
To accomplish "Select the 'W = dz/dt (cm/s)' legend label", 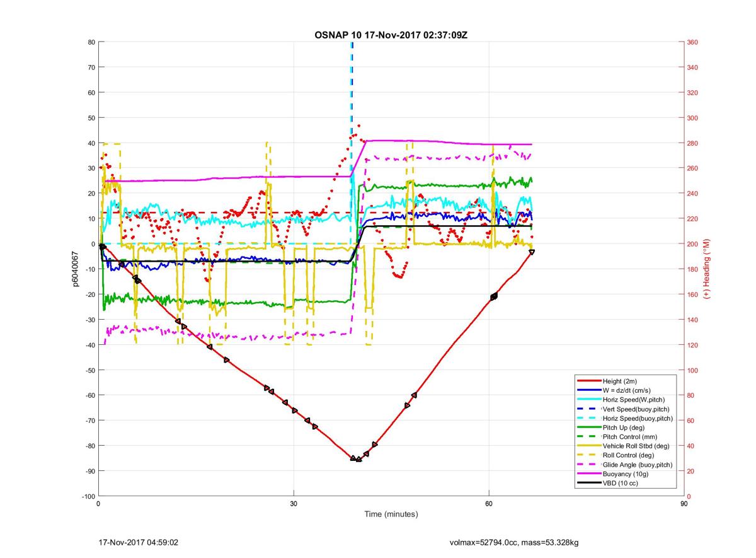I will (628, 390).
